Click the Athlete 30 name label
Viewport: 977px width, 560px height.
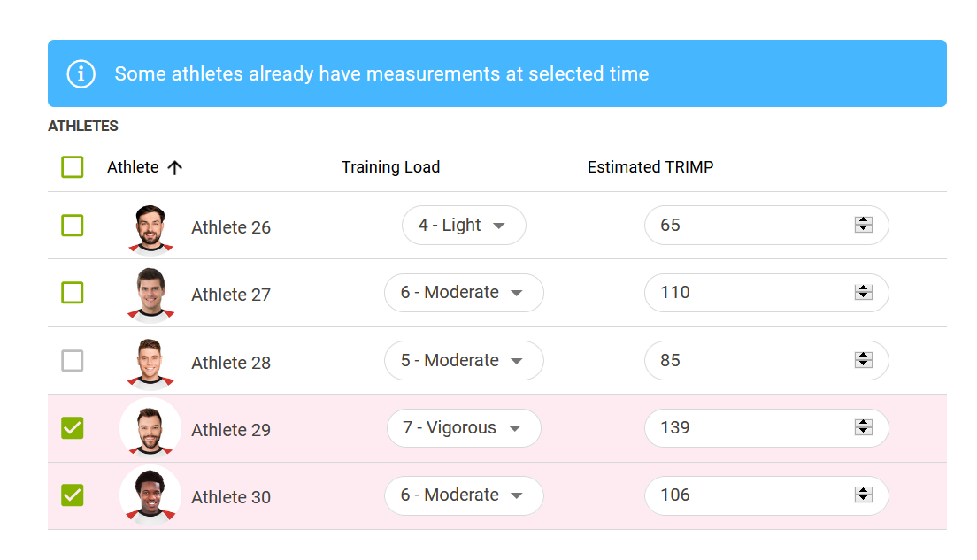click(x=231, y=497)
